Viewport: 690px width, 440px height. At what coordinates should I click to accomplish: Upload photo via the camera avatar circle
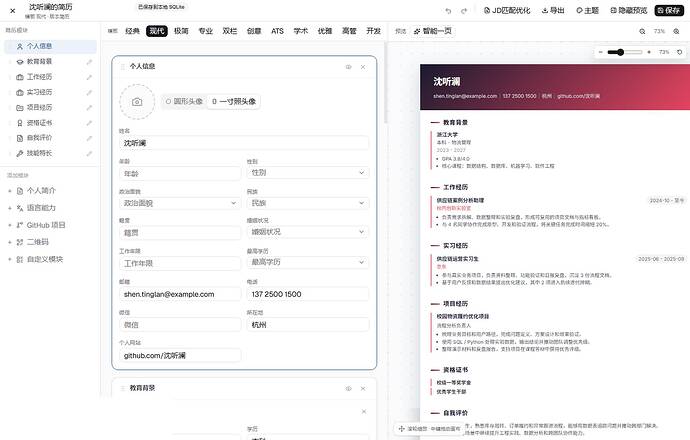pos(137,102)
